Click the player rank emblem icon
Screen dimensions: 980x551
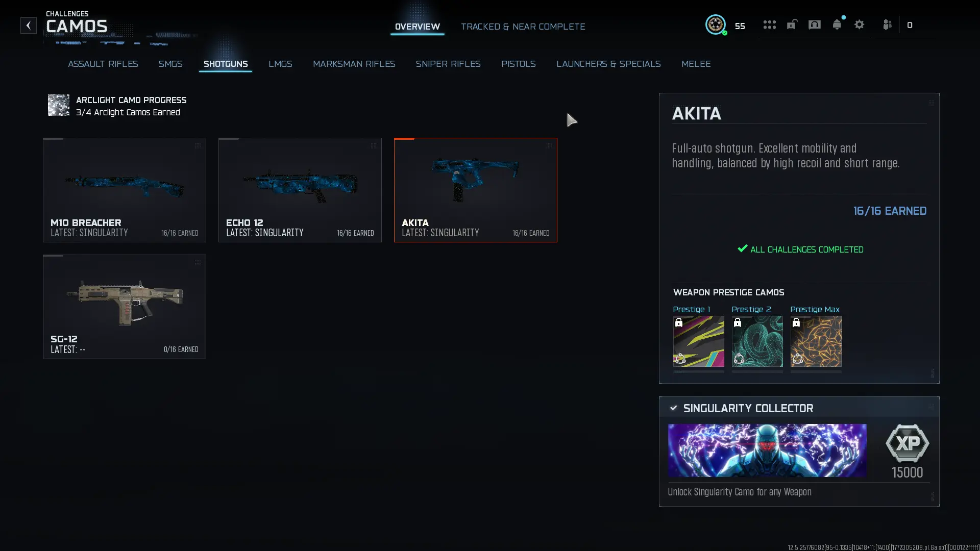pos(715,24)
